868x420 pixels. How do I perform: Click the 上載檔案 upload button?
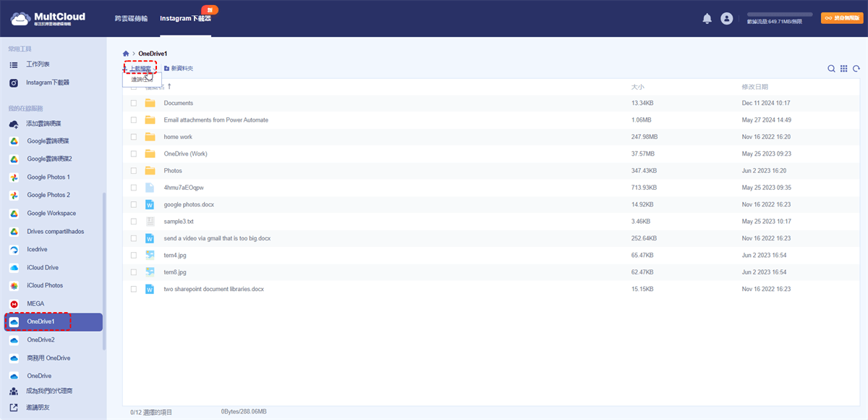pyautogui.click(x=139, y=68)
